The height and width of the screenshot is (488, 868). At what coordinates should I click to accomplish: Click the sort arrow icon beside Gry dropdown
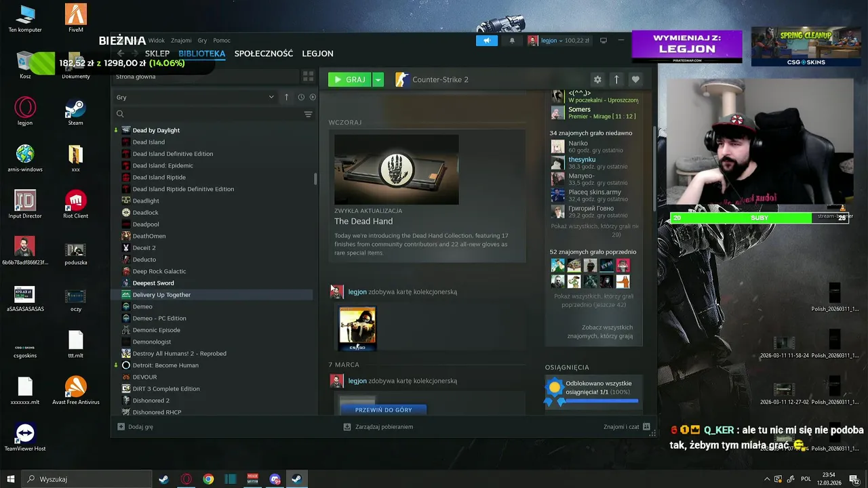click(286, 97)
